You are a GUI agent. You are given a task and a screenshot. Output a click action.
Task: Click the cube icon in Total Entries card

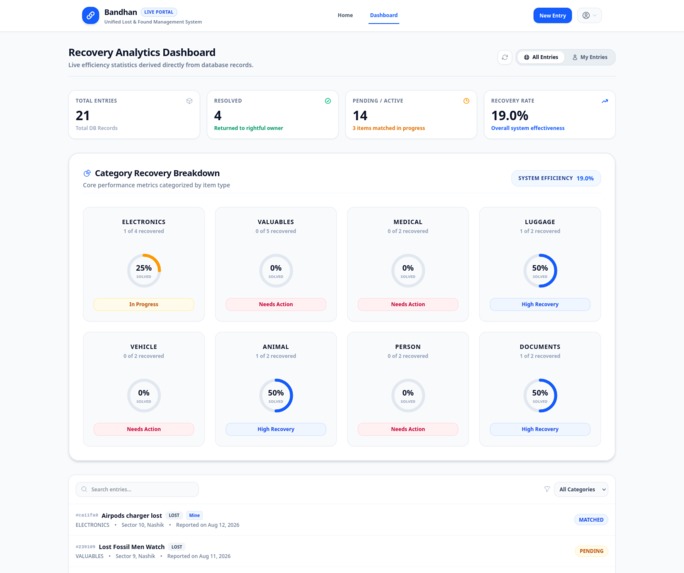click(189, 101)
